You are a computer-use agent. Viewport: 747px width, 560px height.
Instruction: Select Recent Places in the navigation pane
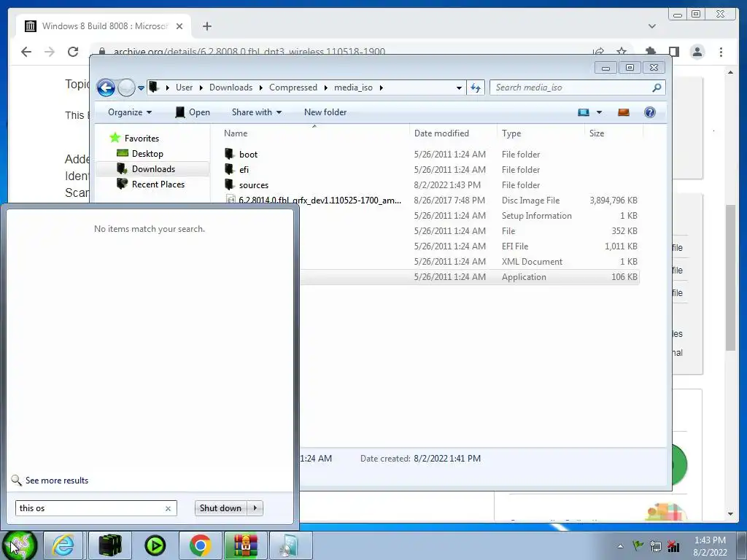pos(158,184)
